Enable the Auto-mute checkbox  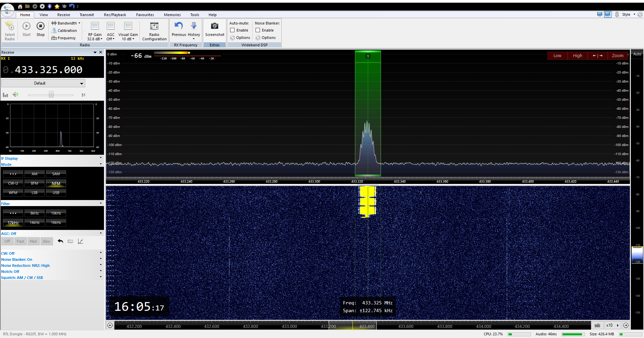coord(232,30)
